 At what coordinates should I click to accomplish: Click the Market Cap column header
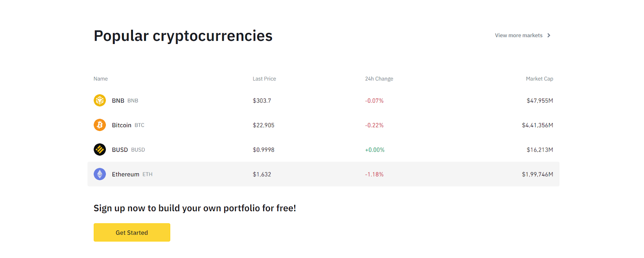[x=539, y=79]
